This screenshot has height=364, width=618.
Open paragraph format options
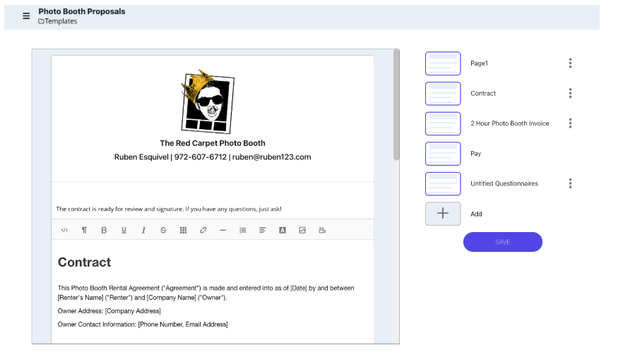(x=84, y=230)
